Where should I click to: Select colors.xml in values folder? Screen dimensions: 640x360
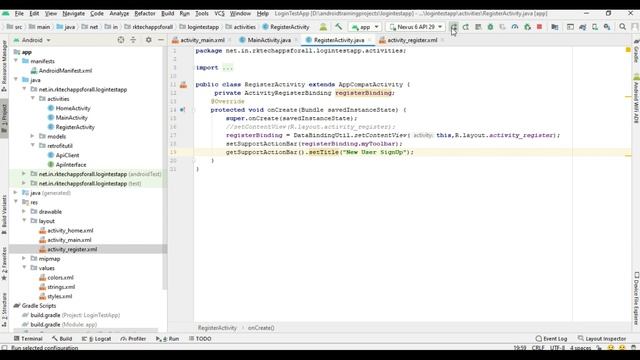[60, 278]
